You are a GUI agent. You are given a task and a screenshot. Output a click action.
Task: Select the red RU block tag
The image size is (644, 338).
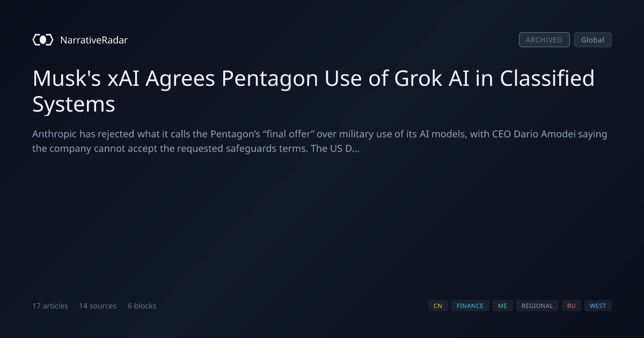[572, 306]
